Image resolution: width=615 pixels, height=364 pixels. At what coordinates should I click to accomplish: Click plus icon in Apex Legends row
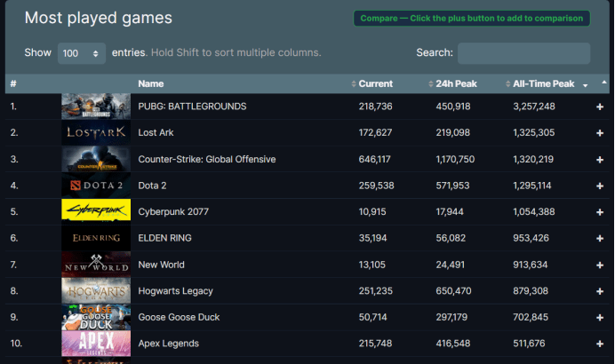pyautogui.click(x=600, y=344)
